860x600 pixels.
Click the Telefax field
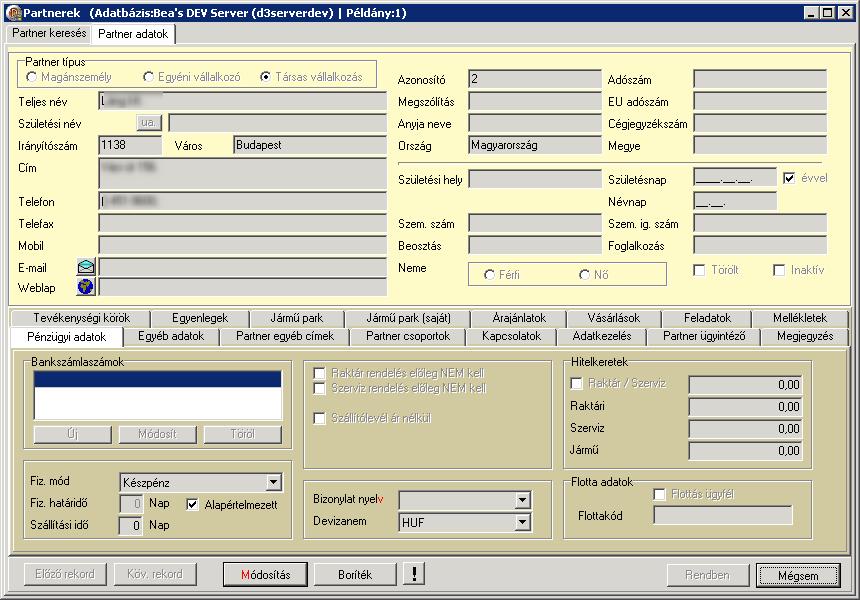242,223
